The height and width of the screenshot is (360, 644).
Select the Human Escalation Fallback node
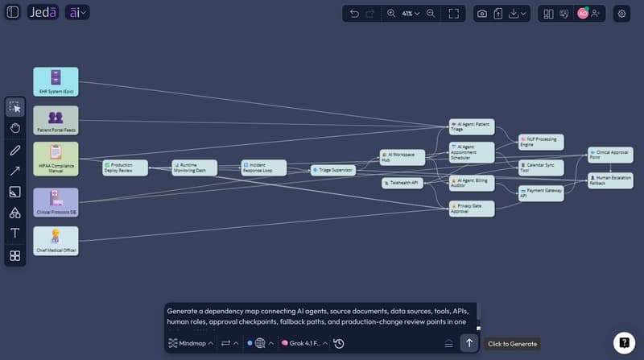coord(610,180)
